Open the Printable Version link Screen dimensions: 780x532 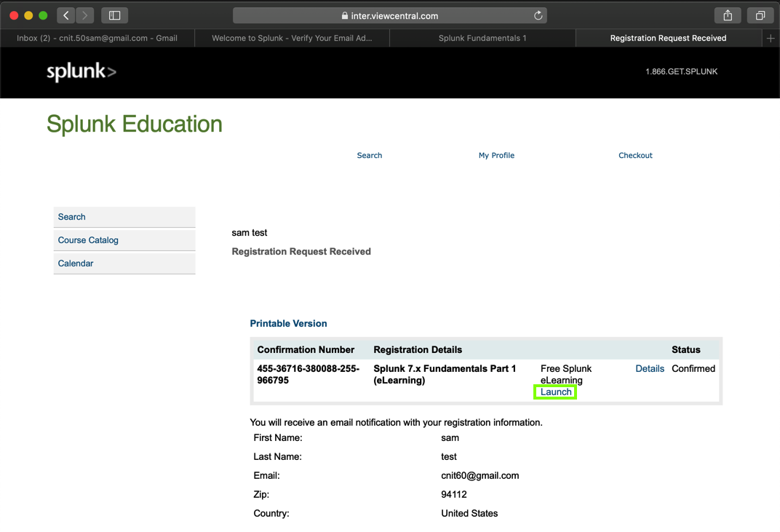pyautogui.click(x=288, y=324)
